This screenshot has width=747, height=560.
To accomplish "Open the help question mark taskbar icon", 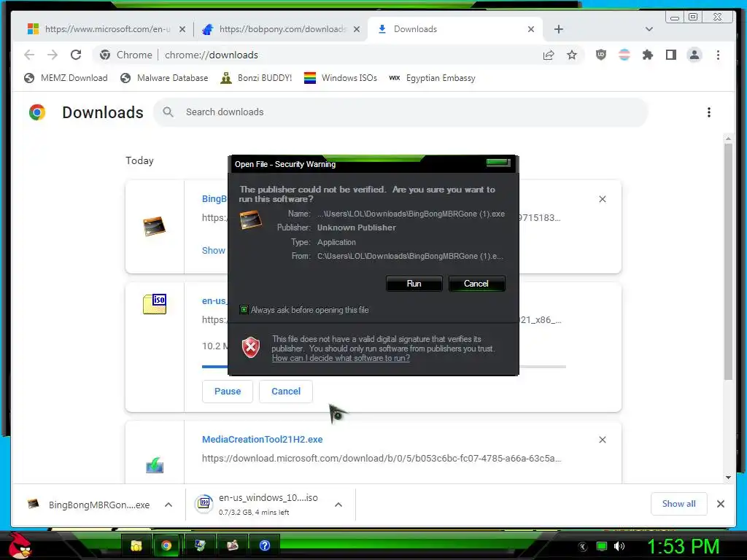I will point(264,545).
